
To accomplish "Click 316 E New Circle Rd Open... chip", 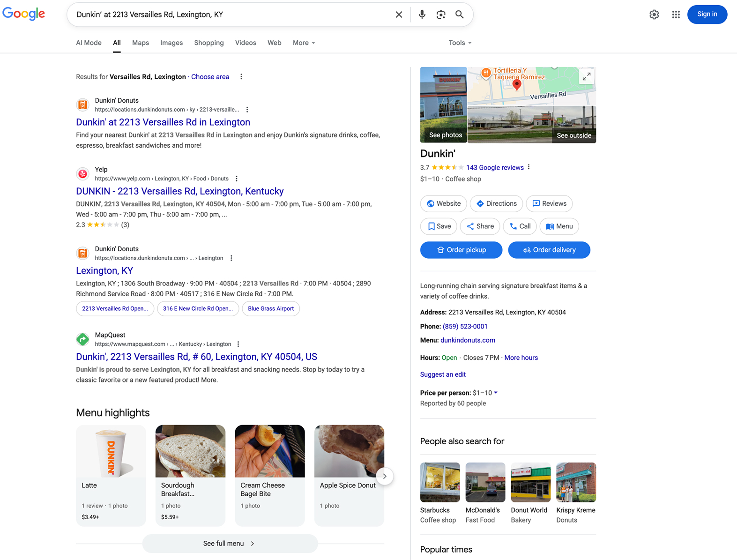I will click(x=198, y=309).
